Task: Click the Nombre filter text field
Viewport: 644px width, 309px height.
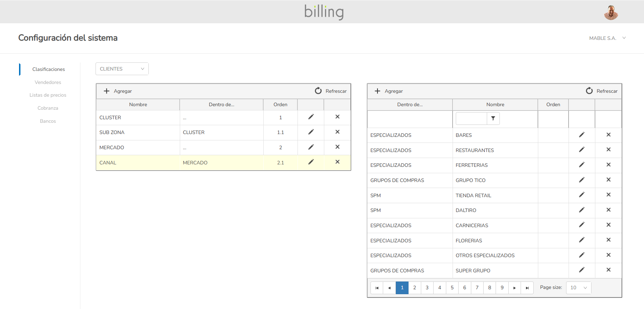Action: coord(471,119)
